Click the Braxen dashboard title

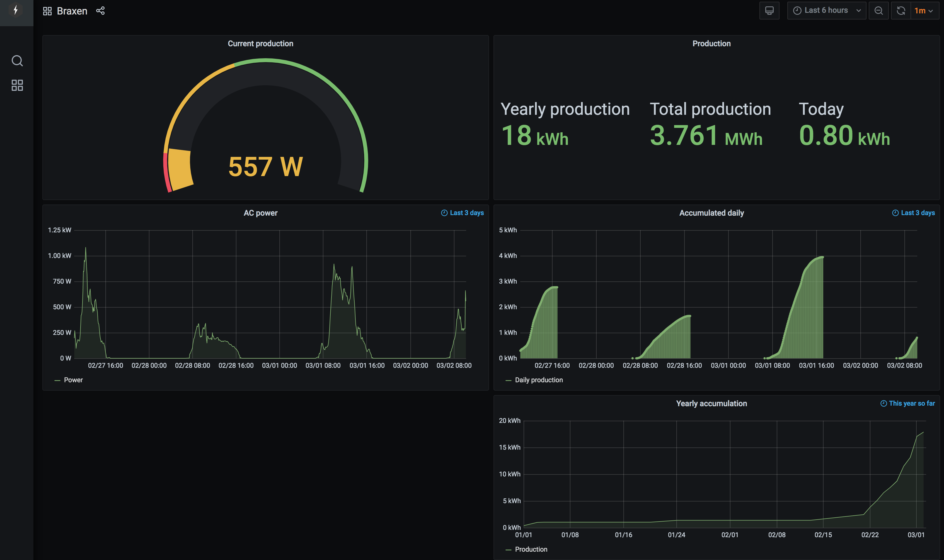[x=72, y=11]
